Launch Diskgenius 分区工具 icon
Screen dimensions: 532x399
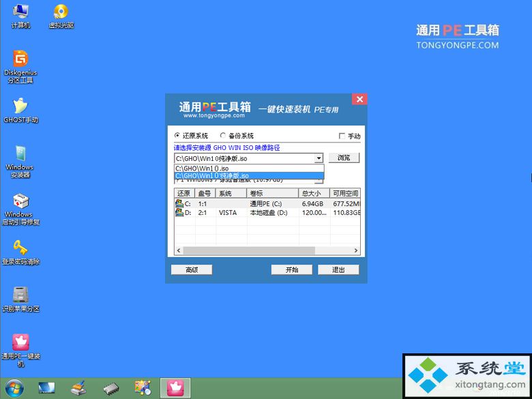[x=20, y=67]
